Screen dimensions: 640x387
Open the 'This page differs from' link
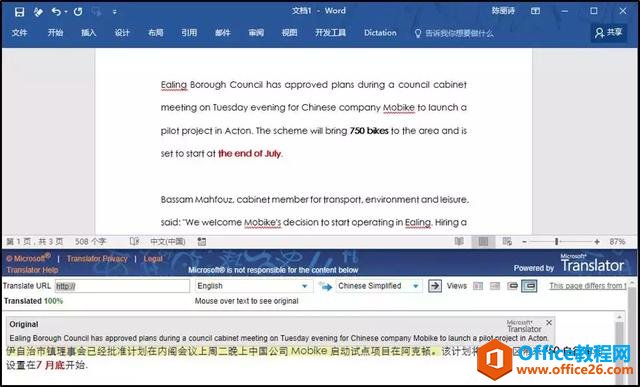pyautogui.click(x=588, y=286)
